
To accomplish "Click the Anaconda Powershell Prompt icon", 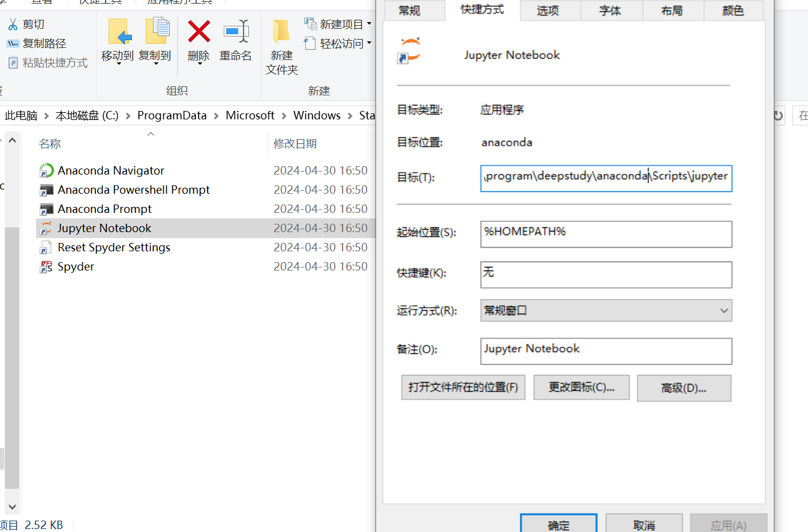I will pos(46,190).
